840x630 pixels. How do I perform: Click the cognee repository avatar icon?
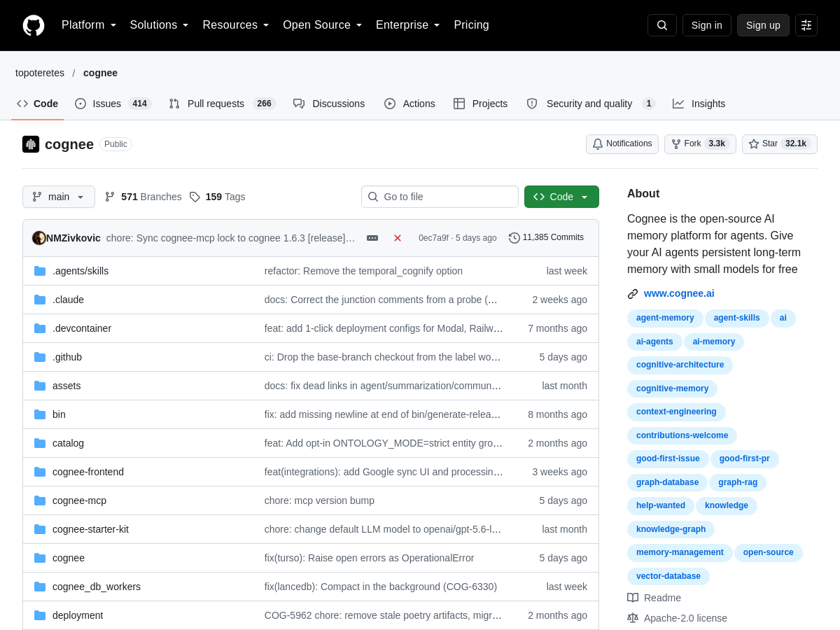[x=31, y=144]
